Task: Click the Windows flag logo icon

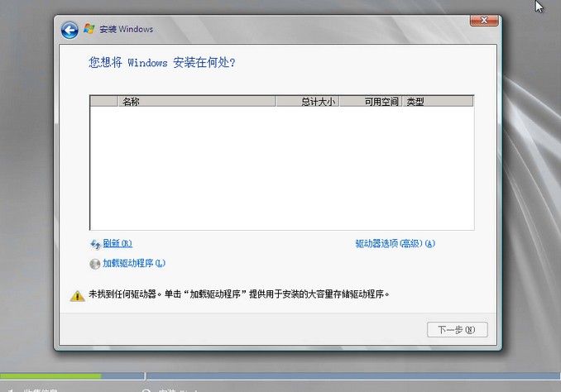Action: point(89,29)
